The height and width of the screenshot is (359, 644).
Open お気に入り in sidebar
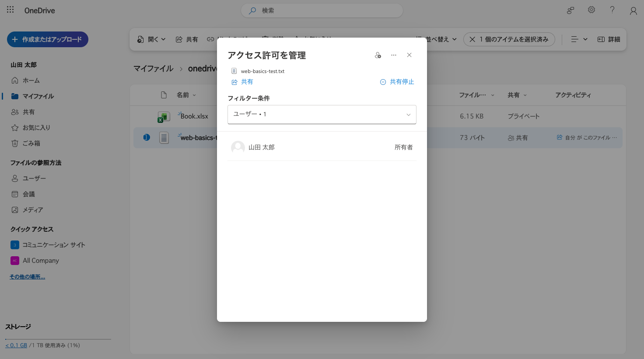(x=31, y=128)
